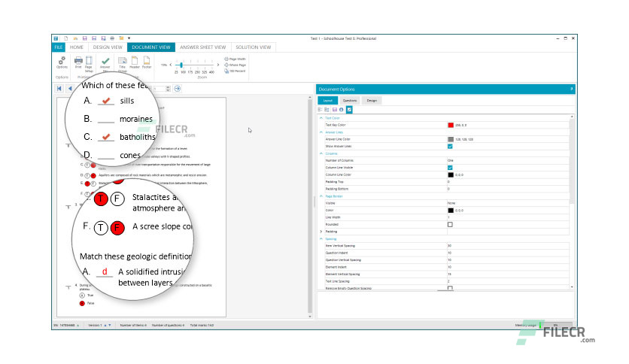The image size is (629, 364).
Task: Click the Options gear icon in ribbon
Action: 62,60
